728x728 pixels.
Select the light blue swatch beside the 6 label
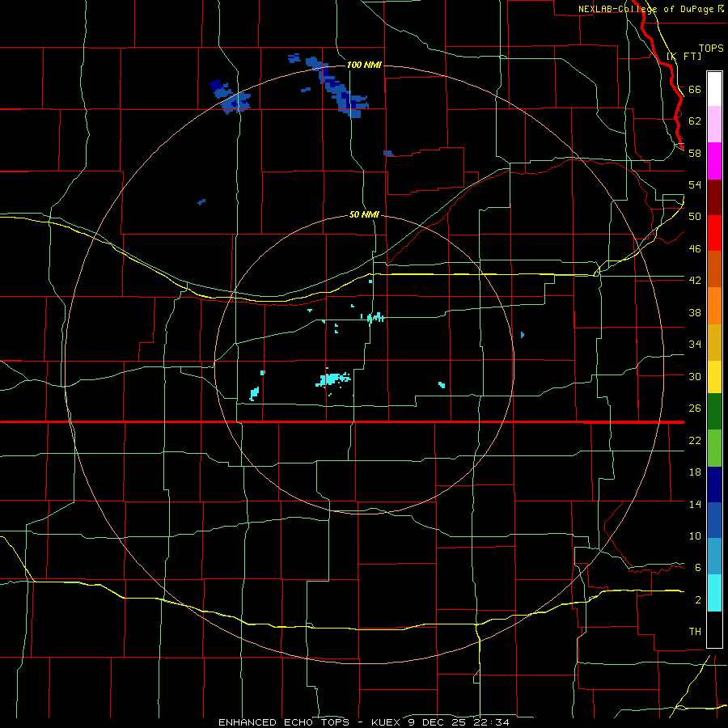pyautogui.click(x=714, y=557)
